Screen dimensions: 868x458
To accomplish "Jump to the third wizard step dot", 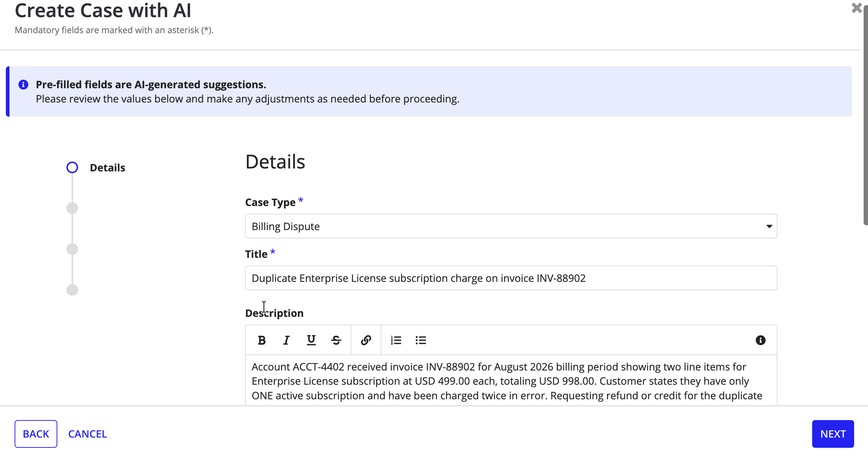I will click(x=72, y=249).
